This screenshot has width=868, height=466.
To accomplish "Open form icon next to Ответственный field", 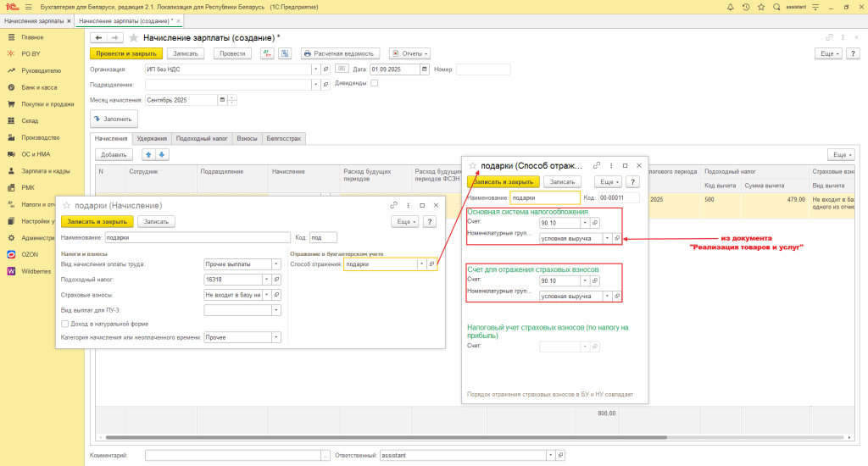I will (560, 455).
